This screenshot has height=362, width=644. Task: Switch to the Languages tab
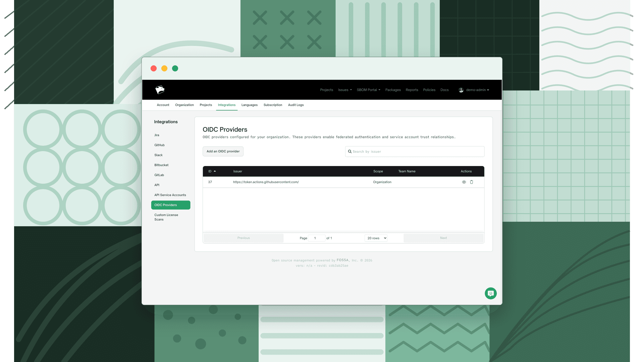(x=250, y=105)
